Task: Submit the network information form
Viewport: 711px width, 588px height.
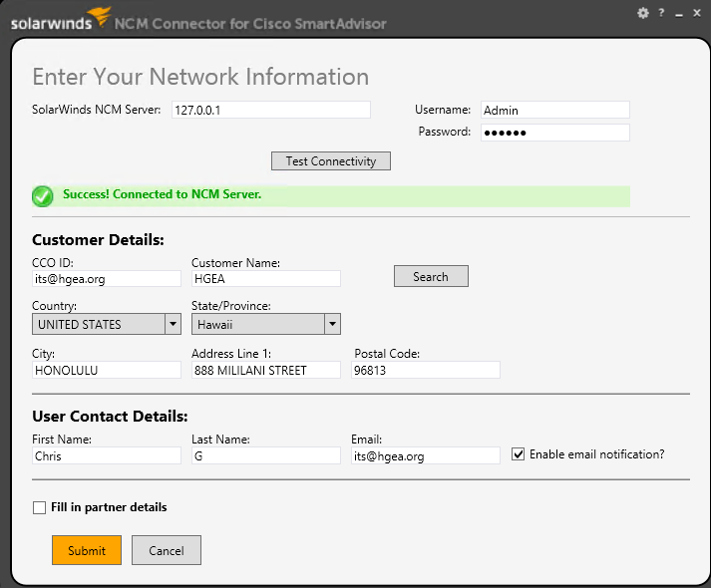Action: click(87, 550)
